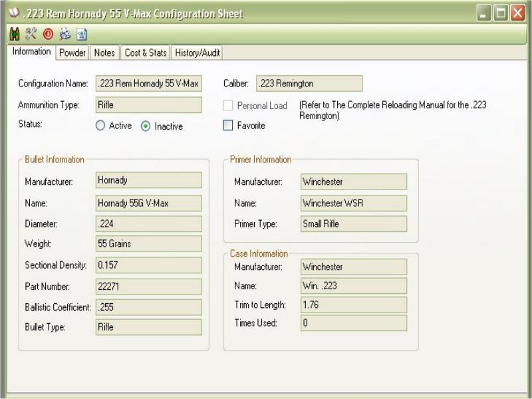Click the 'Caliber:' label
The image size is (532, 399).
tap(236, 84)
